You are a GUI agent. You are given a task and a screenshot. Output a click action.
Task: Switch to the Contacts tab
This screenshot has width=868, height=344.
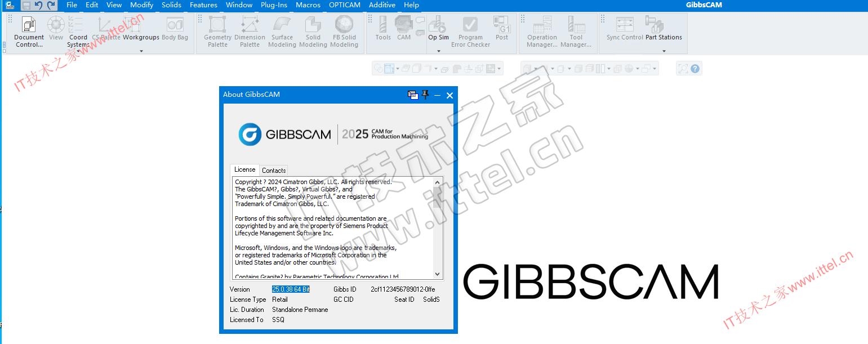point(274,171)
